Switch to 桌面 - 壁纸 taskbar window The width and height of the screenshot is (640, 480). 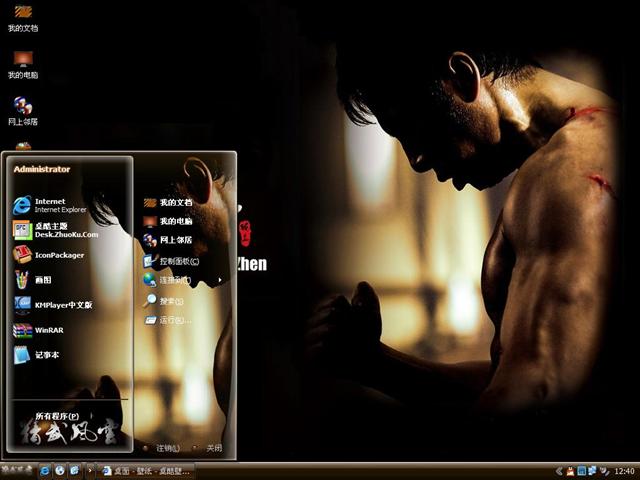tap(145, 471)
